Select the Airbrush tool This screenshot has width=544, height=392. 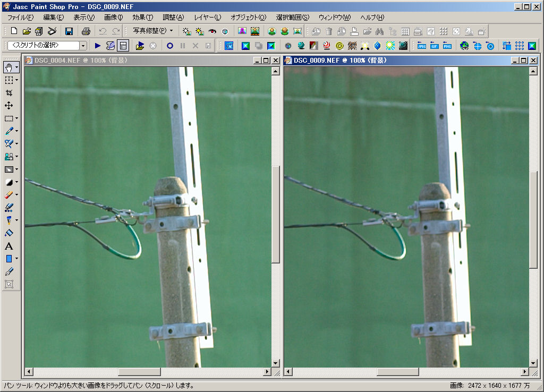9,208
